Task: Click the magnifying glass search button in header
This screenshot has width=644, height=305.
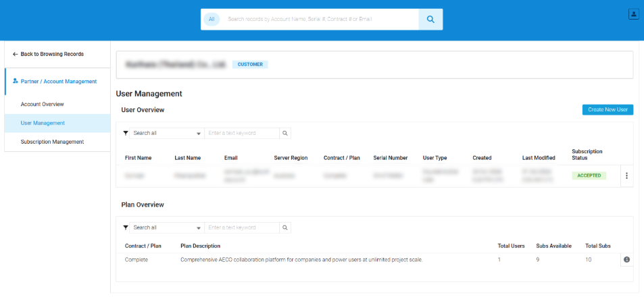Action: [x=430, y=20]
